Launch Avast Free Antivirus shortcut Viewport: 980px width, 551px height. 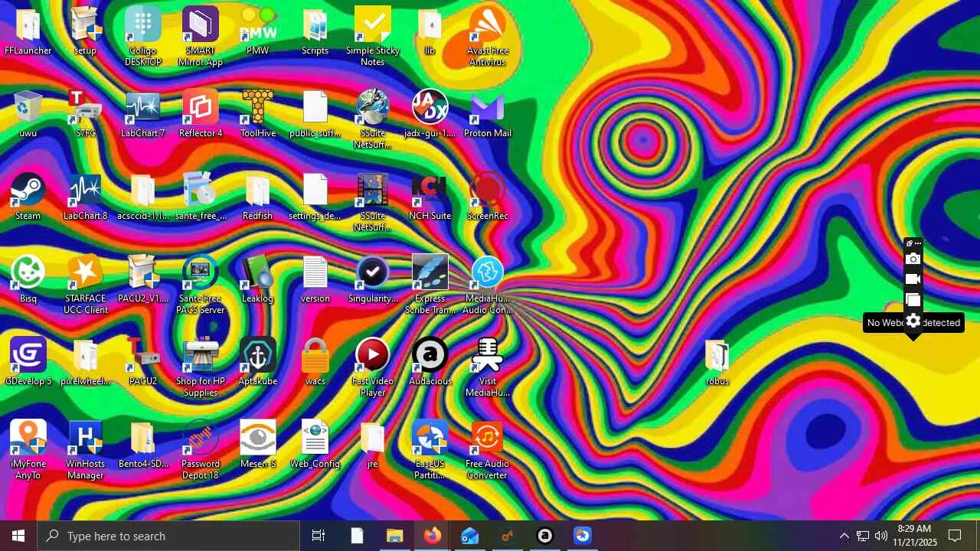[488, 37]
